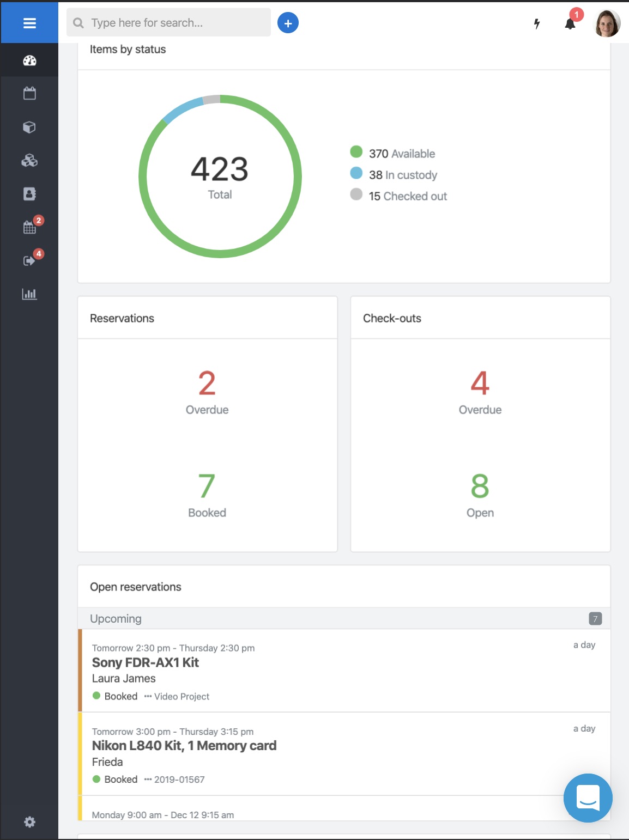The image size is (629, 840).
Task: Open Kits stacked cubes icon
Action: tap(29, 161)
